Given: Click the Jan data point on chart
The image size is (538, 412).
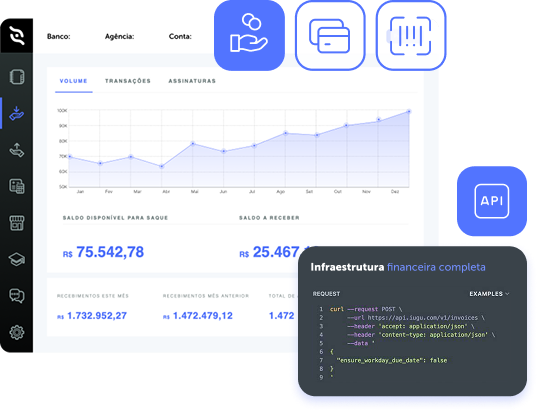Looking at the screenshot, I should point(70,156).
